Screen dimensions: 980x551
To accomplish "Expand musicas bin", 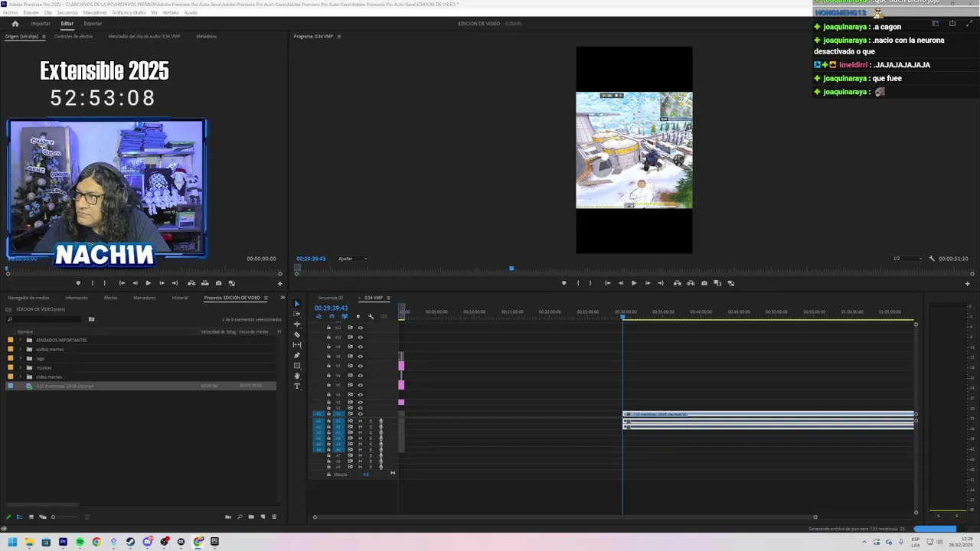I will (x=20, y=367).
